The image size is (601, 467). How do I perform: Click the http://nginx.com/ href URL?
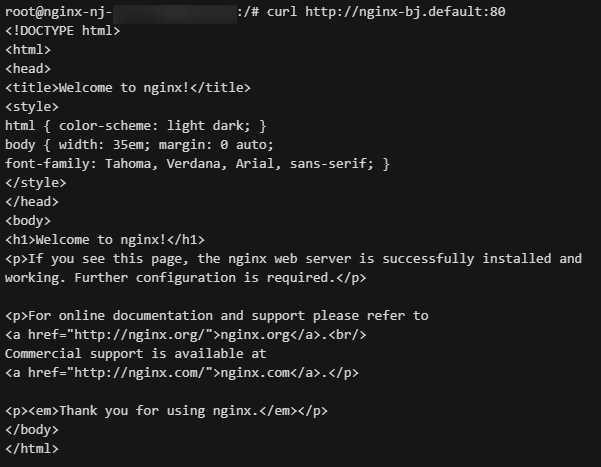(x=139, y=373)
